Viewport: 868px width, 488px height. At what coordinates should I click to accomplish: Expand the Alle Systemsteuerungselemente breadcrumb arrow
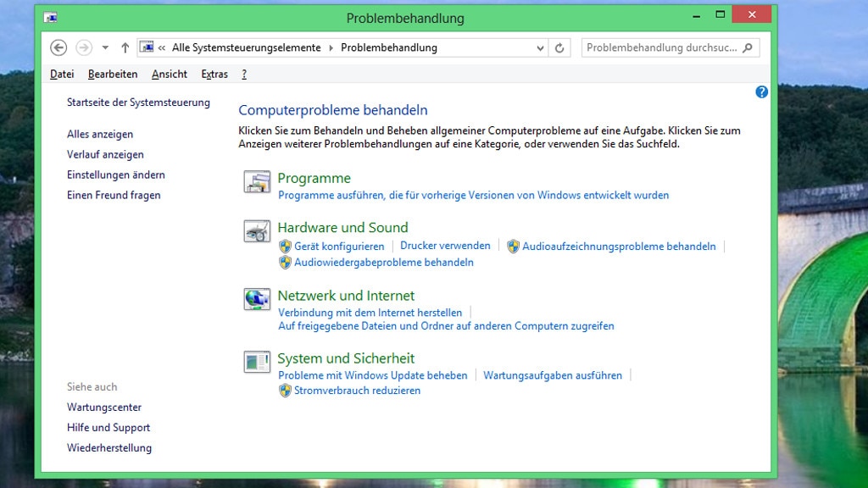tap(331, 48)
